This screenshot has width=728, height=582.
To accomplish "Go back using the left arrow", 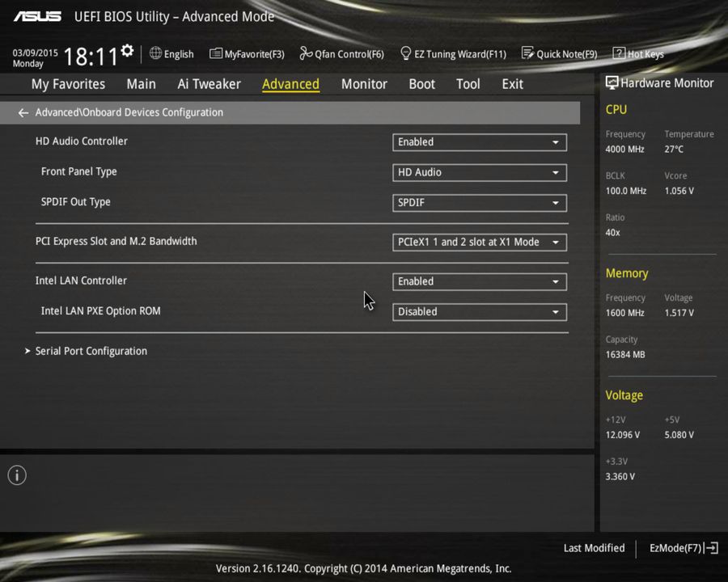I will (x=23, y=112).
